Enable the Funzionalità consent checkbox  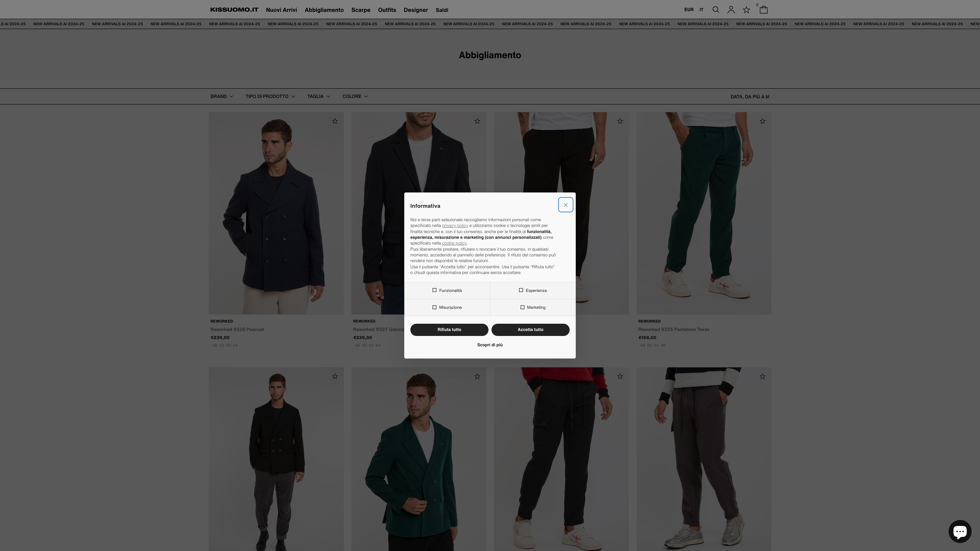[x=434, y=290]
